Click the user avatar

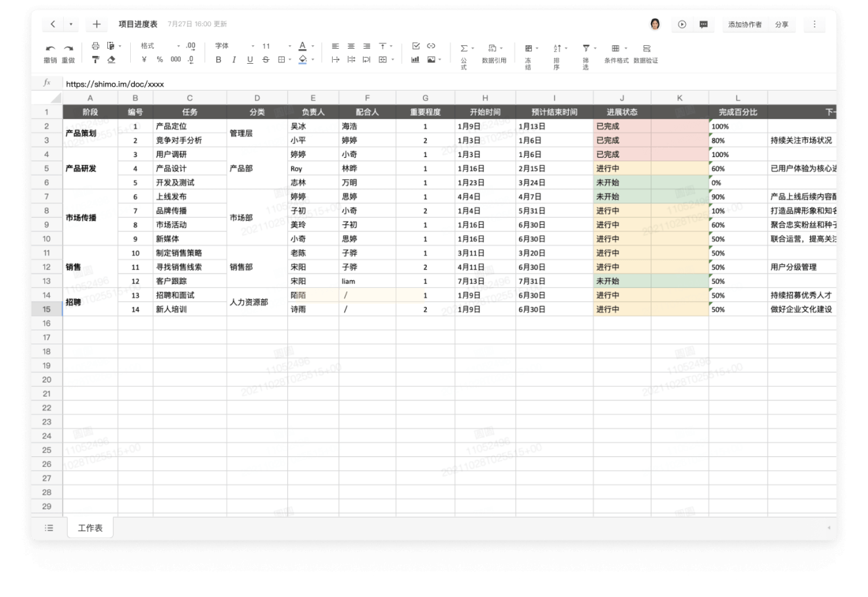(x=655, y=24)
